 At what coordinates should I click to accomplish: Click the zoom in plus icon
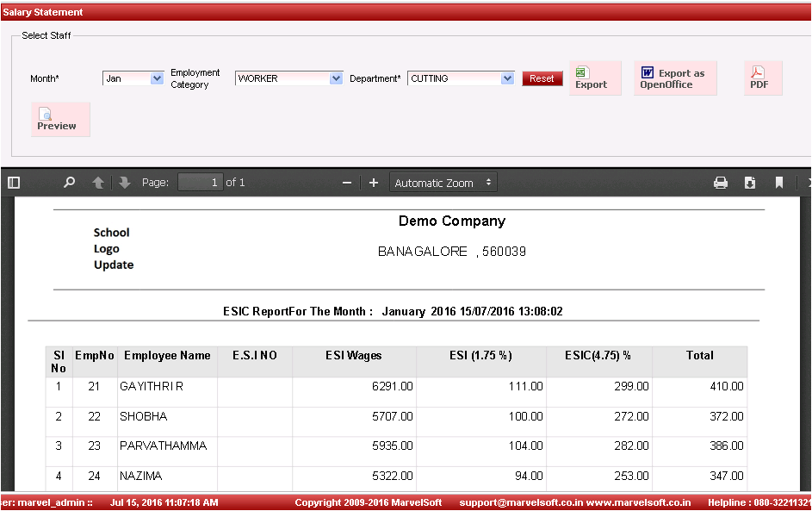(374, 183)
